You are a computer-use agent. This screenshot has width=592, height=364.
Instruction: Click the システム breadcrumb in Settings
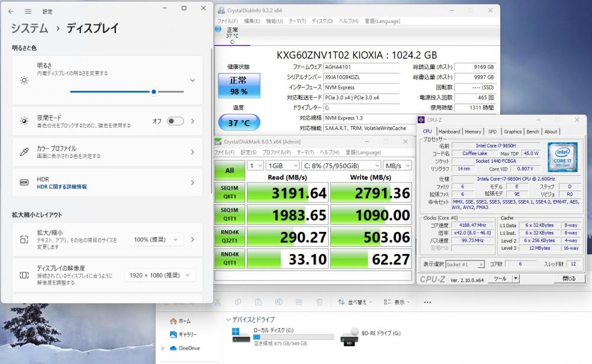pos(30,28)
